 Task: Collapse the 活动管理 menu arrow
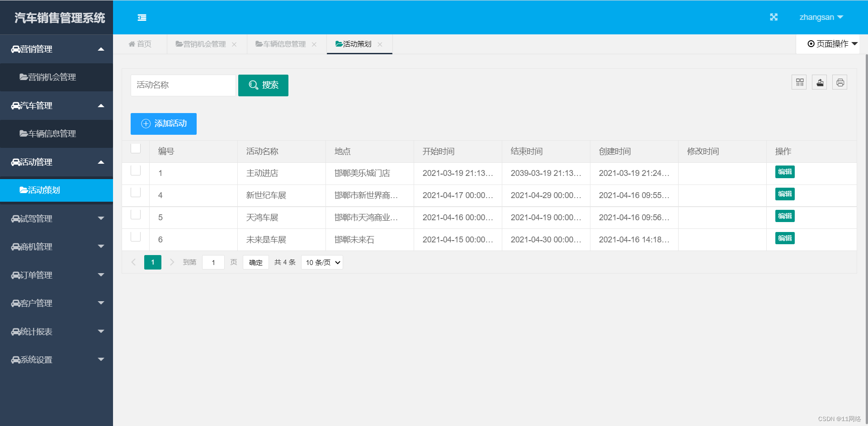101,162
